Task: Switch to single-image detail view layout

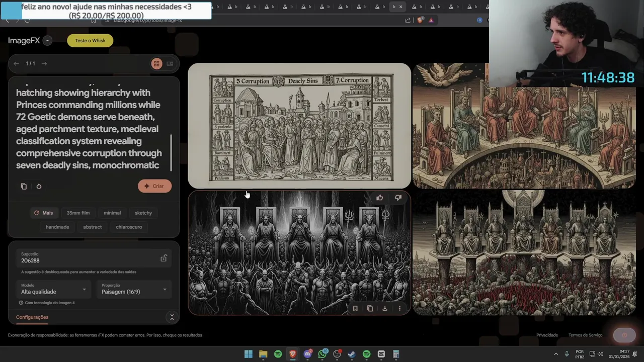Action: pyautogui.click(x=170, y=64)
